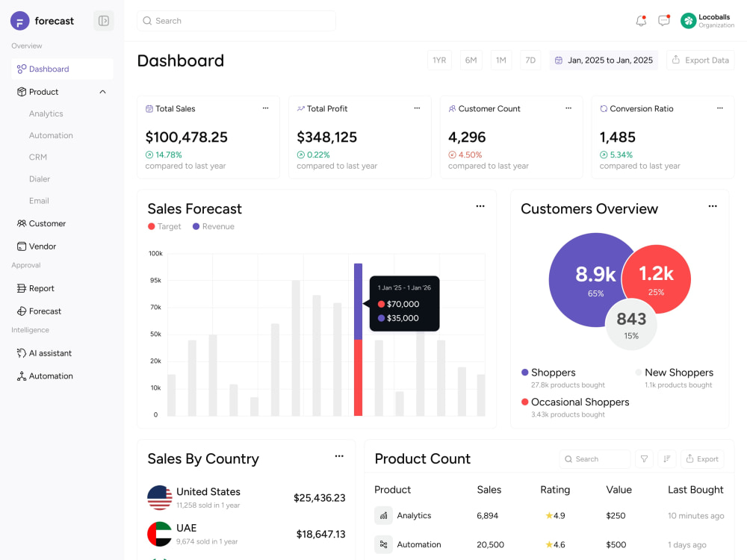Image resolution: width=747 pixels, height=560 pixels.
Task: Click the AI assistant icon
Action: click(22, 353)
